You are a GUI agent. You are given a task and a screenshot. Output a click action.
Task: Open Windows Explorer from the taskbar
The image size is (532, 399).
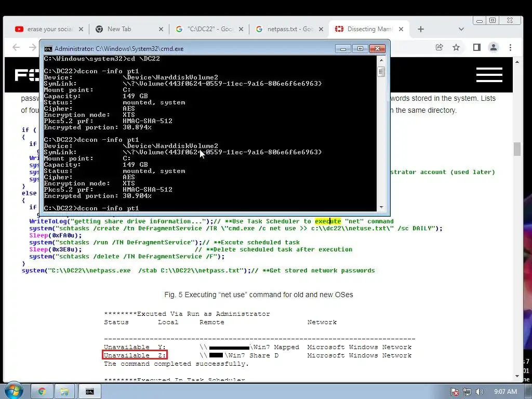(x=64, y=392)
